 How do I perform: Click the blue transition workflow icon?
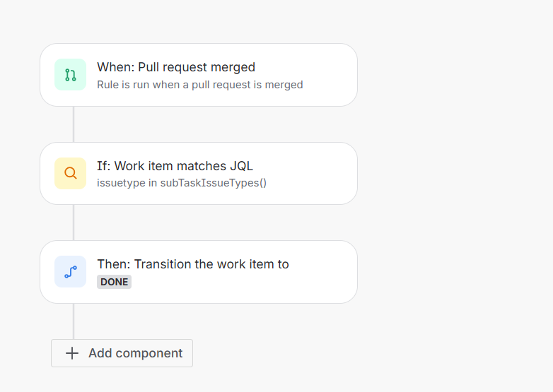tap(70, 271)
